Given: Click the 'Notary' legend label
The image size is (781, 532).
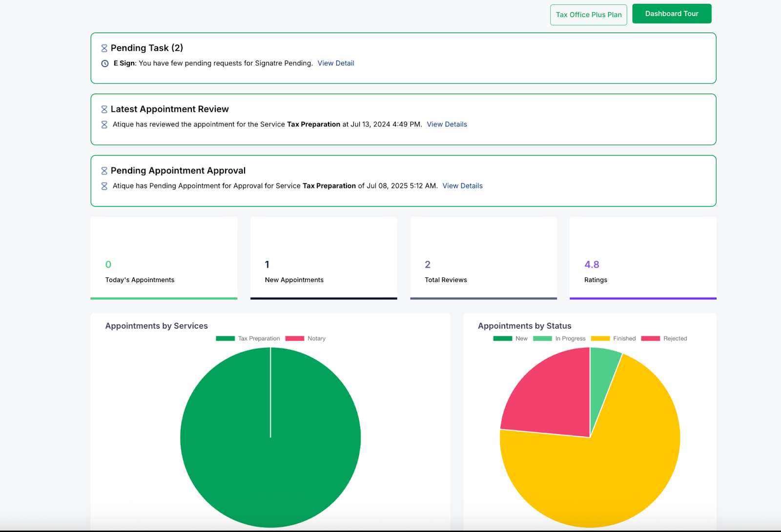Looking at the screenshot, I should (x=316, y=338).
